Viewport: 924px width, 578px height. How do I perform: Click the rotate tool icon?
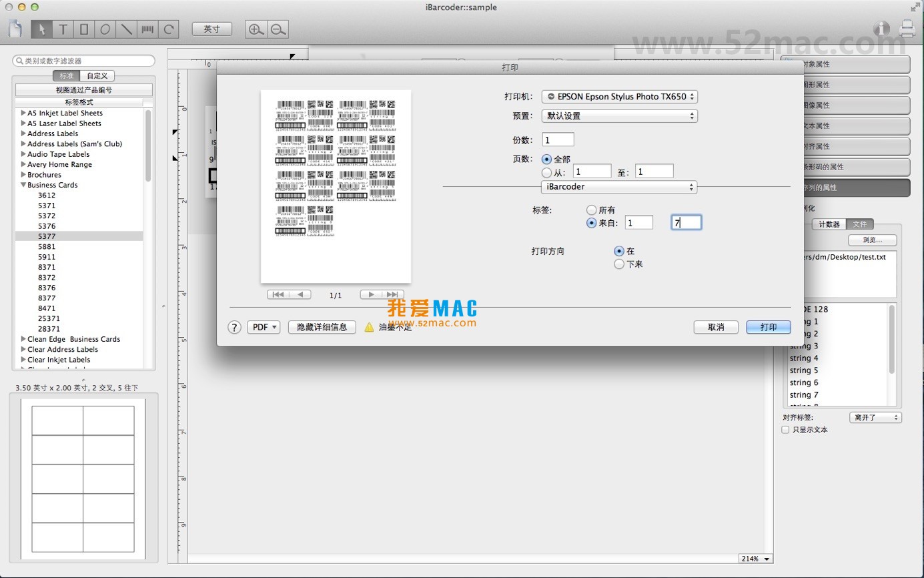pyautogui.click(x=169, y=29)
